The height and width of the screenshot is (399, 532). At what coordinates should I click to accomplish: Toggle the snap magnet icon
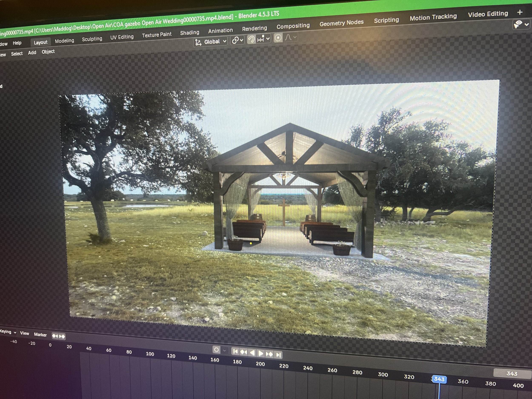tap(251, 40)
